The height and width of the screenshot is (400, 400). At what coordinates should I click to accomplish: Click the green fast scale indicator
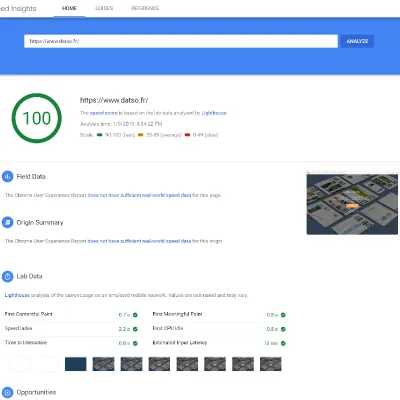(99, 135)
